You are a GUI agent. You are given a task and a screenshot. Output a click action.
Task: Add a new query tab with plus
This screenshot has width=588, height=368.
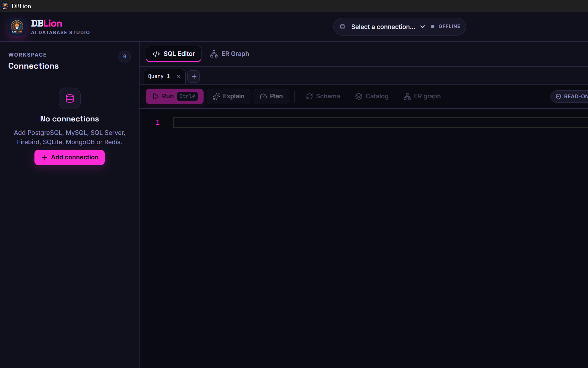click(194, 77)
